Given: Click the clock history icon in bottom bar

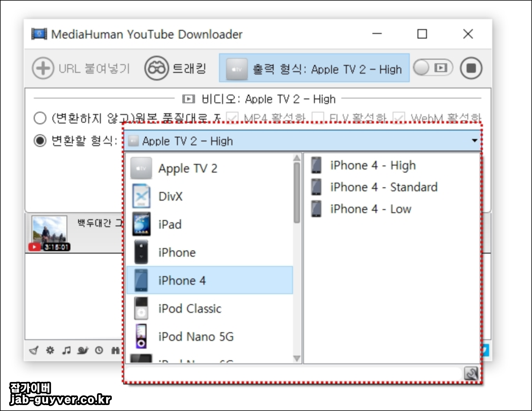Looking at the screenshot, I should (x=99, y=350).
